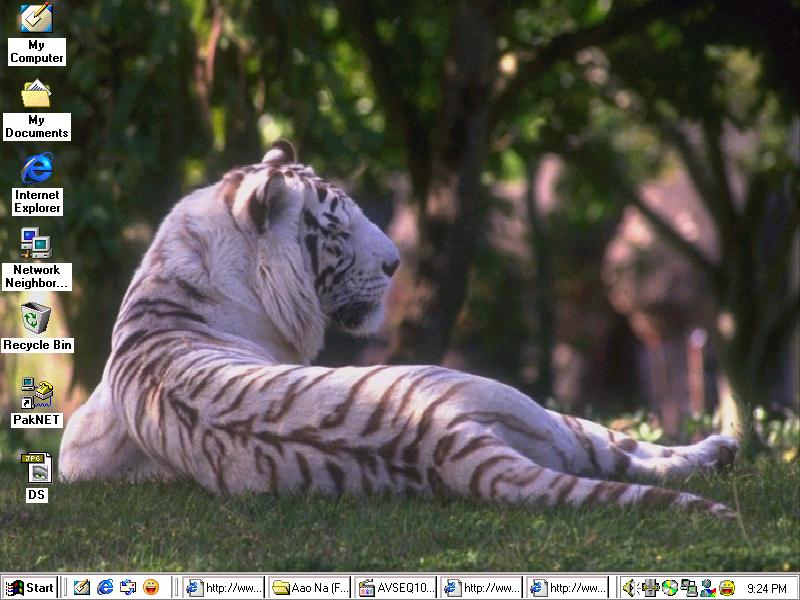Launch Yahoo Messenger from the Quick Launch bar

pos(151,587)
